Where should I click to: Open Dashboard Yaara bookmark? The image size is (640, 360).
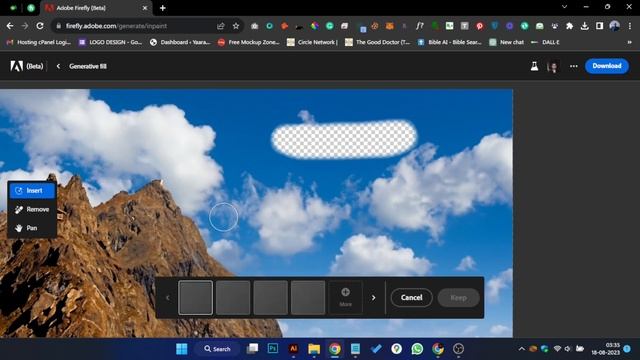[x=180, y=42]
